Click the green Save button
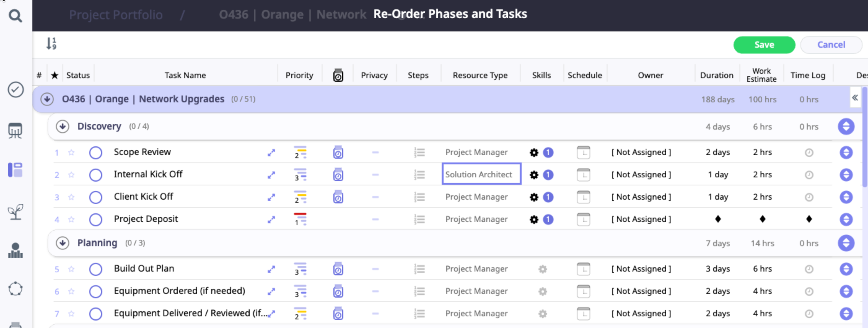This screenshot has width=868, height=328. pyautogui.click(x=764, y=45)
